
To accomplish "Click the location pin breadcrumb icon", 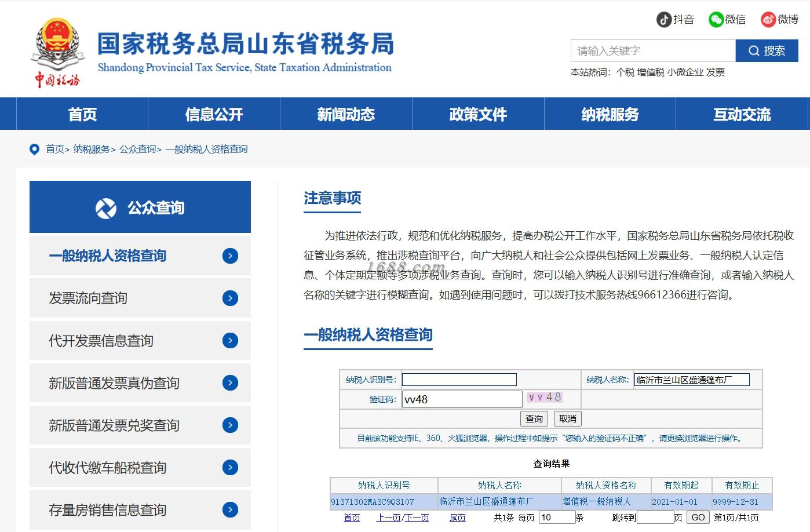I will coord(34,150).
